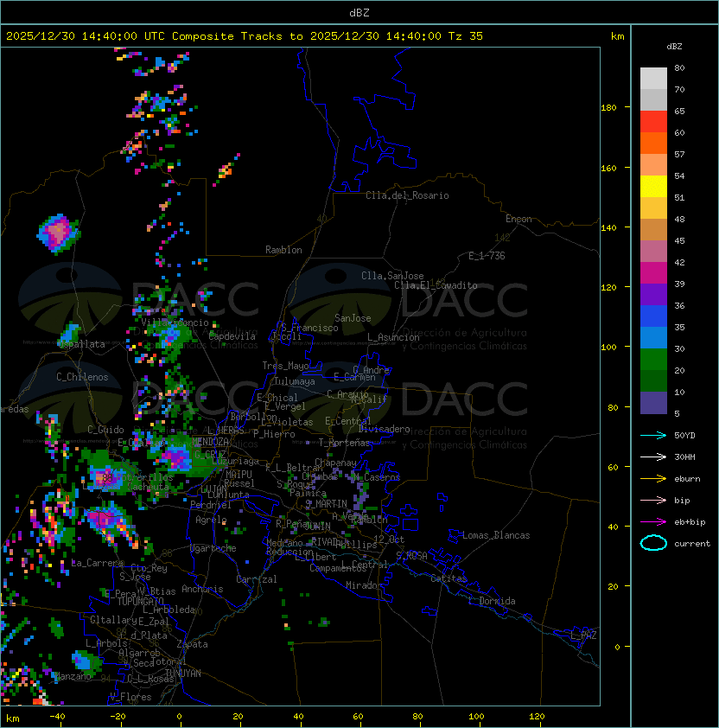Click the 'Zapata' label
The width and height of the screenshot is (719, 728).
point(192,644)
